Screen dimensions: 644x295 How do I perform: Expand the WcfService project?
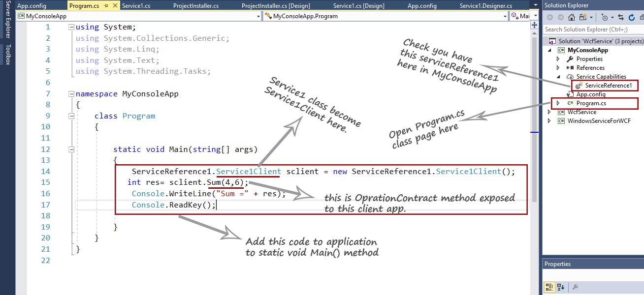[549, 112]
